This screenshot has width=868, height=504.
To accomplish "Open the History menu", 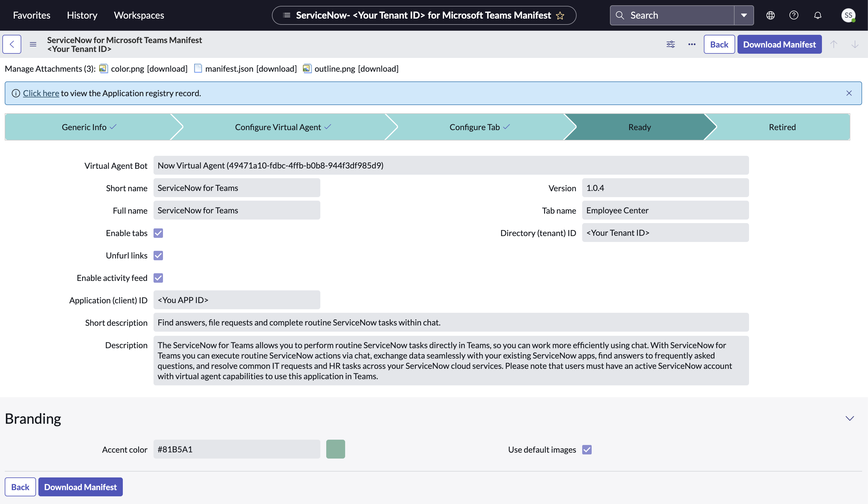I will [82, 15].
